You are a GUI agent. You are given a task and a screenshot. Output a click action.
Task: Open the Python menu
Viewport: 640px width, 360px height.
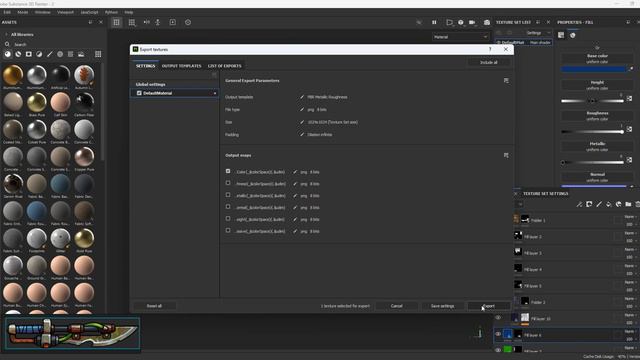click(x=111, y=12)
